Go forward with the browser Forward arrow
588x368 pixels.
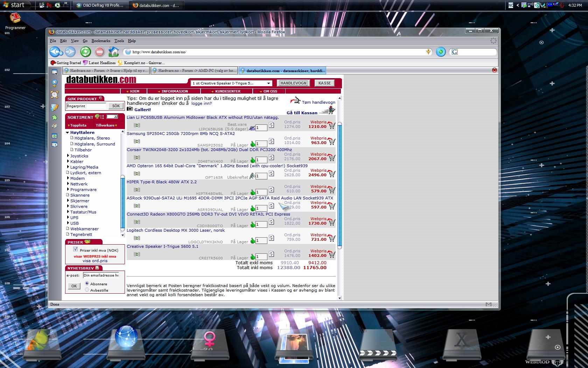click(70, 52)
